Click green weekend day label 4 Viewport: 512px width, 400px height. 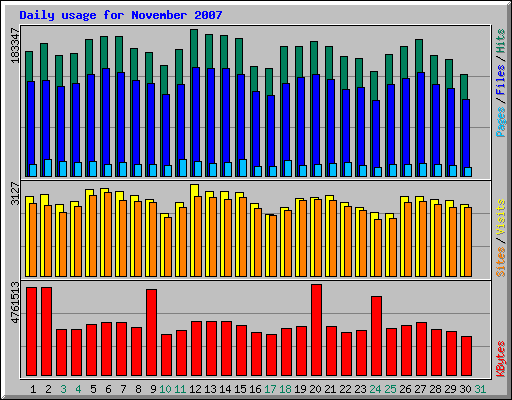coord(78,389)
